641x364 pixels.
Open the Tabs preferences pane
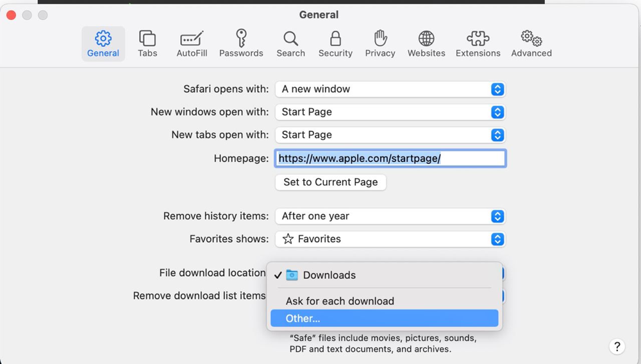(147, 44)
